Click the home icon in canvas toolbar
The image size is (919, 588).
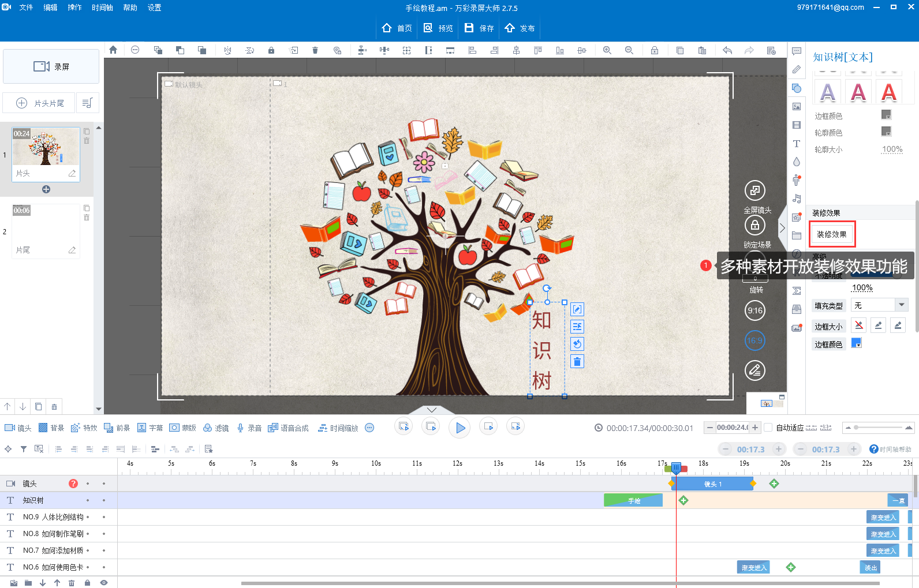pyautogui.click(x=113, y=50)
